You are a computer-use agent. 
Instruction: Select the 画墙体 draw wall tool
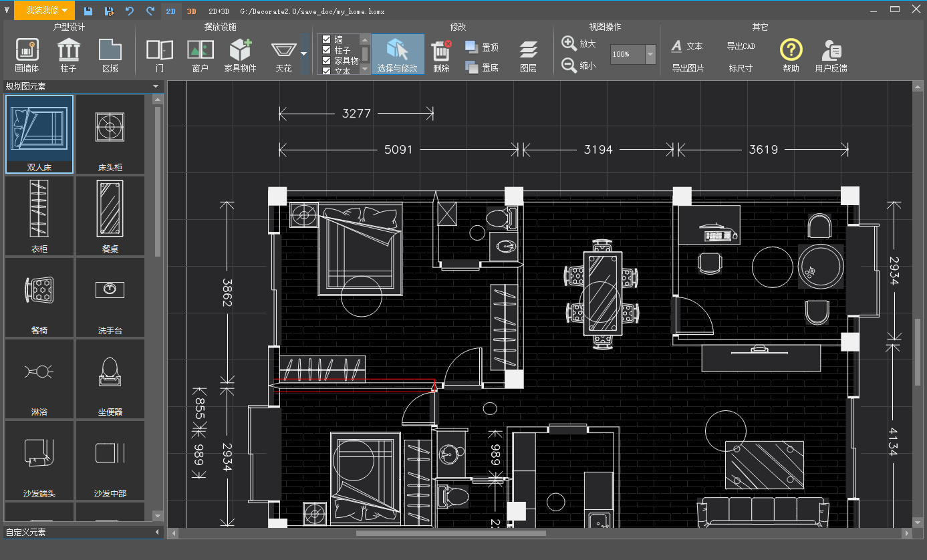27,51
